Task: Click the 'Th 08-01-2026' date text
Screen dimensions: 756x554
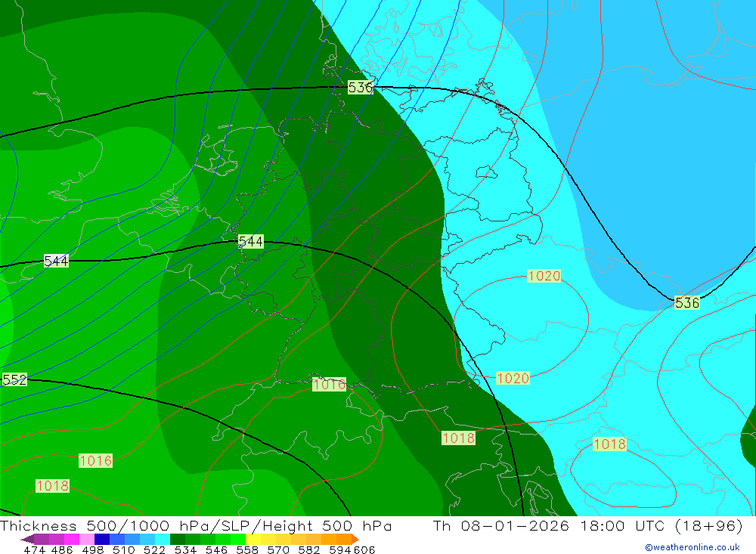Action: (500, 525)
